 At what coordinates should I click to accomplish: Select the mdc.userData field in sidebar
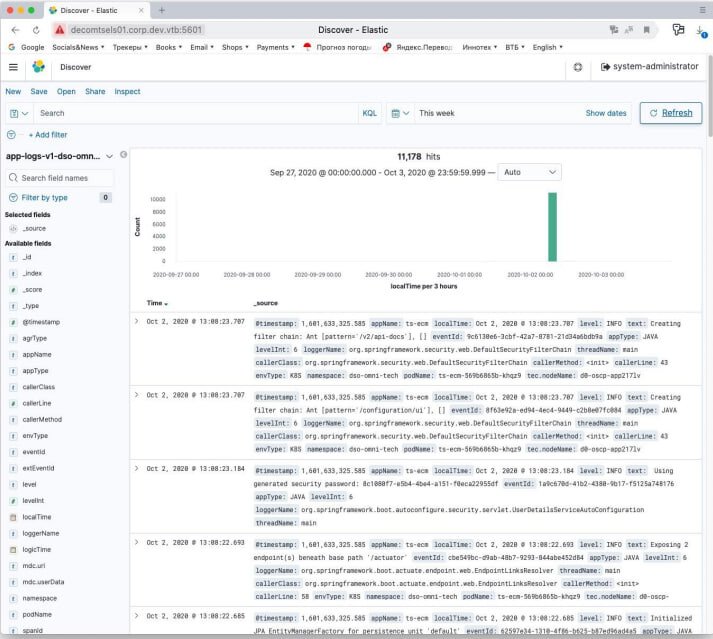tap(43, 582)
